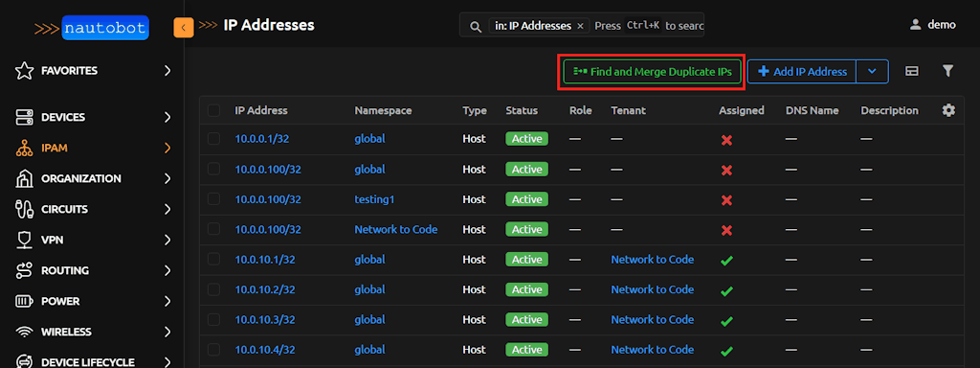This screenshot has width=980, height=368.
Task: Open the IPAM menu item
Action: [93, 149]
